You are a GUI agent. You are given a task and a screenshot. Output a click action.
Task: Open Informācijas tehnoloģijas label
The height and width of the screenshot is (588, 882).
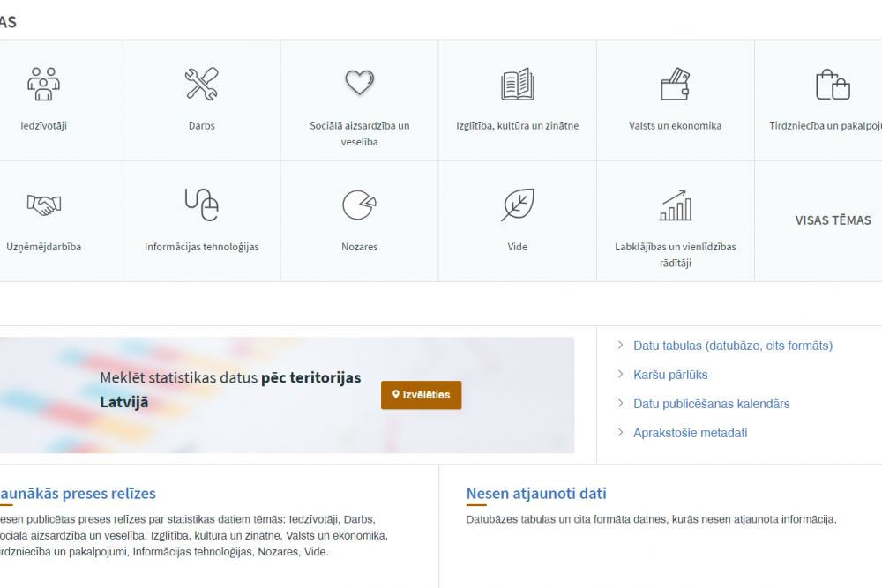[202, 247]
